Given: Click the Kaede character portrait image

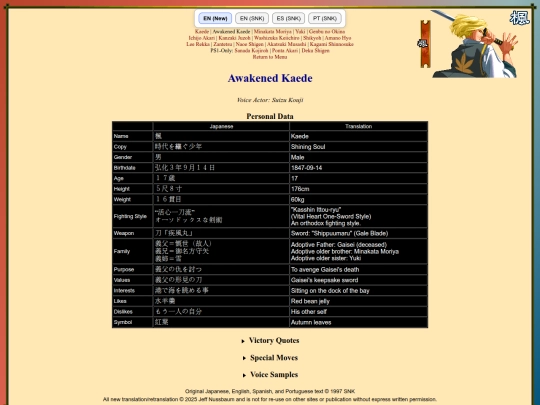Looking at the screenshot, I should point(475,44).
